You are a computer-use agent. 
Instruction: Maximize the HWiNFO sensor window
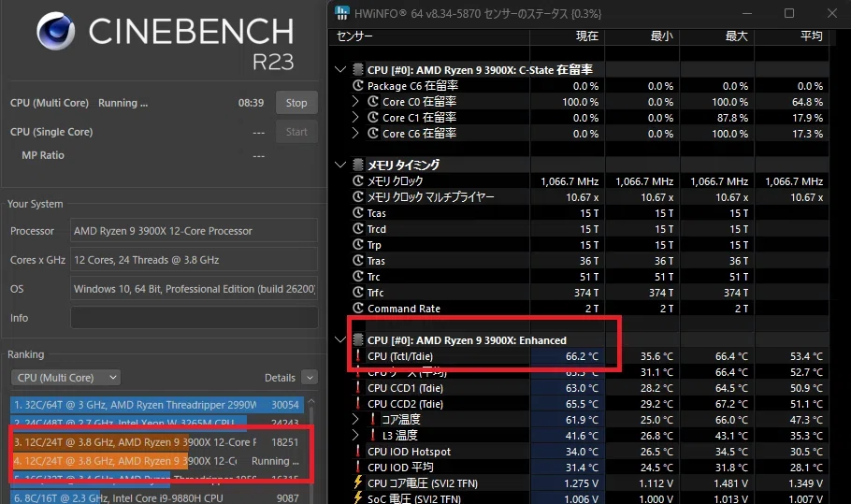coord(789,13)
